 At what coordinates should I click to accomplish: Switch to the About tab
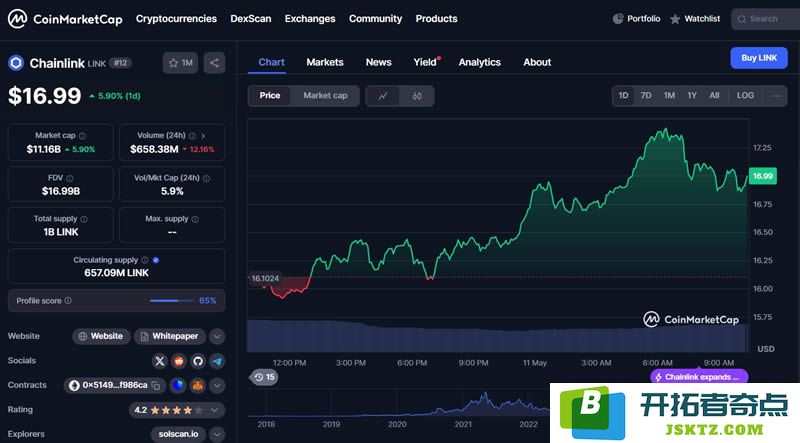click(537, 62)
